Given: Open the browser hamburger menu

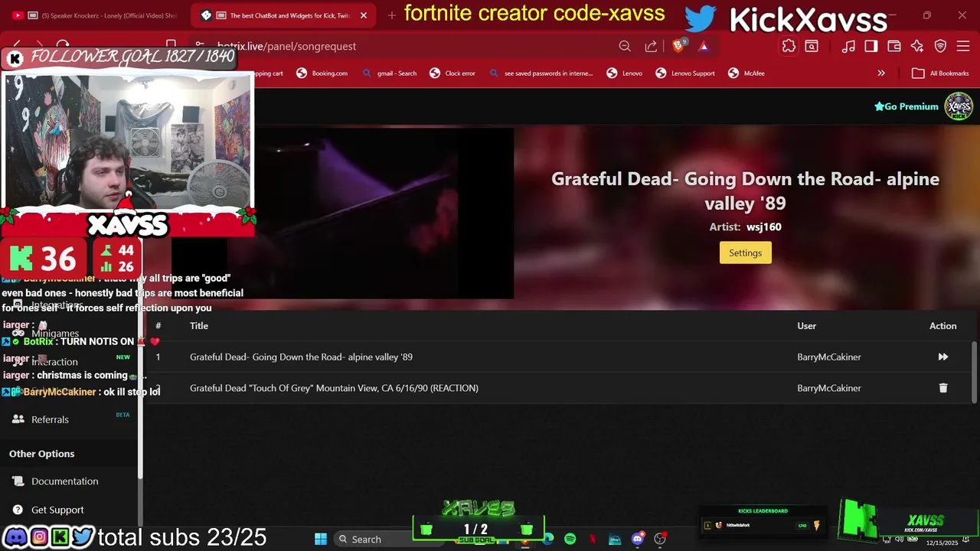Looking at the screenshot, I should click(x=962, y=46).
